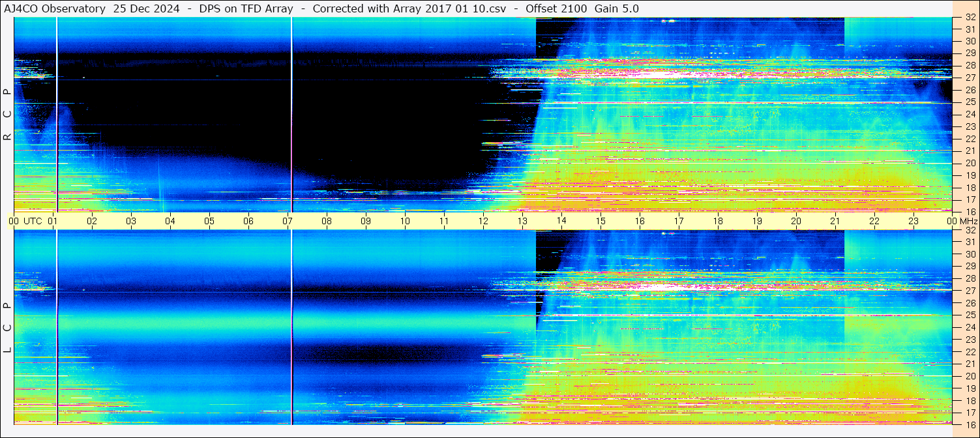
Task: Select the 21 hour tick on time axis
Action: coord(835,221)
